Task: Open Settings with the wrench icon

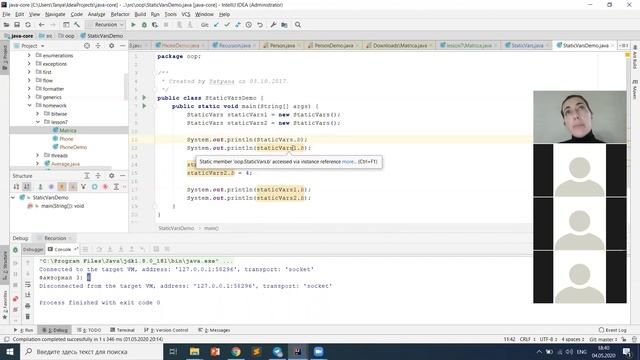Action: pos(273,25)
